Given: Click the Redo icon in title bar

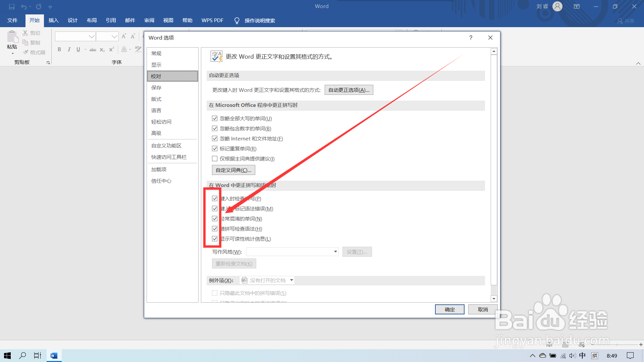Looking at the screenshot, I should tap(39, 7).
